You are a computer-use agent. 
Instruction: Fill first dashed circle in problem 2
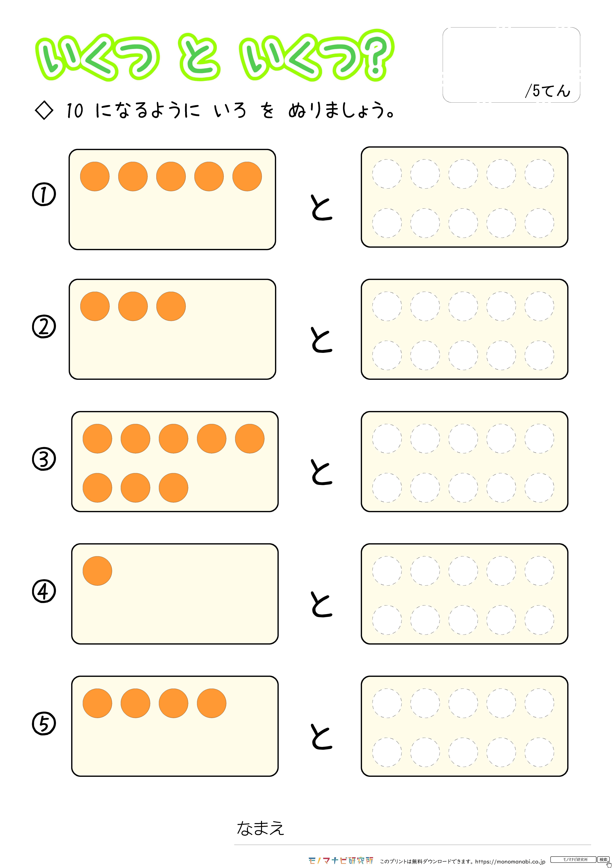[x=387, y=306]
